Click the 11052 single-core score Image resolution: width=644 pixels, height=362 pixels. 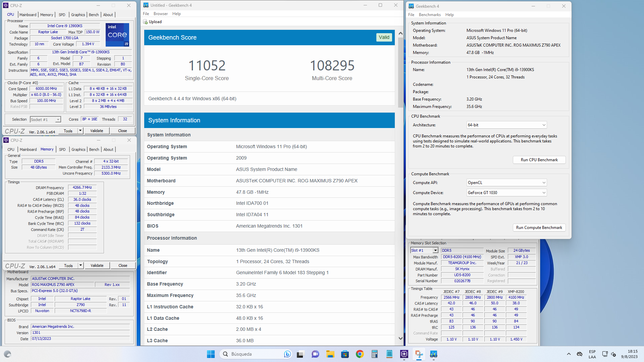[x=207, y=65]
